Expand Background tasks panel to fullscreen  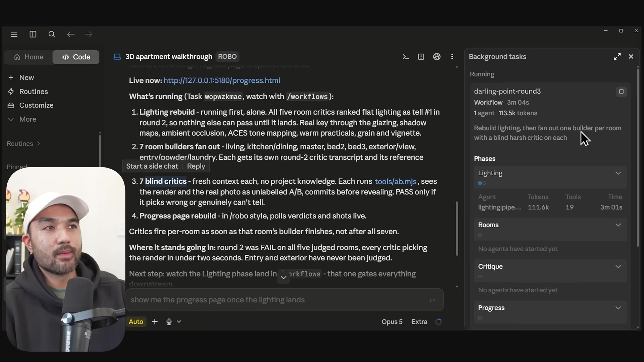[617, 57]
